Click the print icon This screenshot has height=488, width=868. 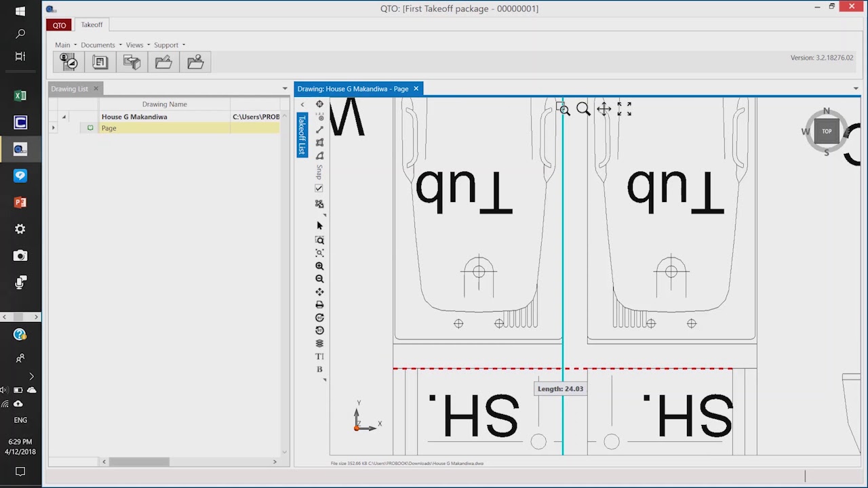tap(319, 305)
